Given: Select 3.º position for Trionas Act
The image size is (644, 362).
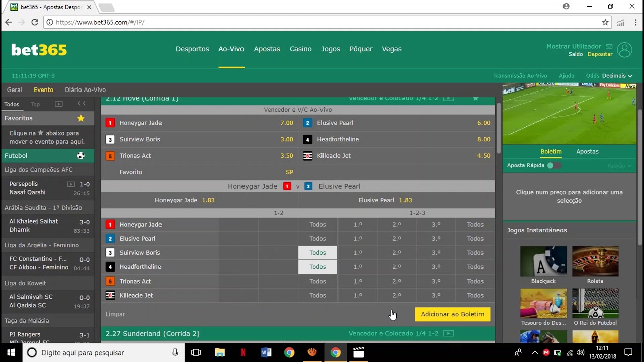Looking at the screenshot, I should (x=436, y=281).
